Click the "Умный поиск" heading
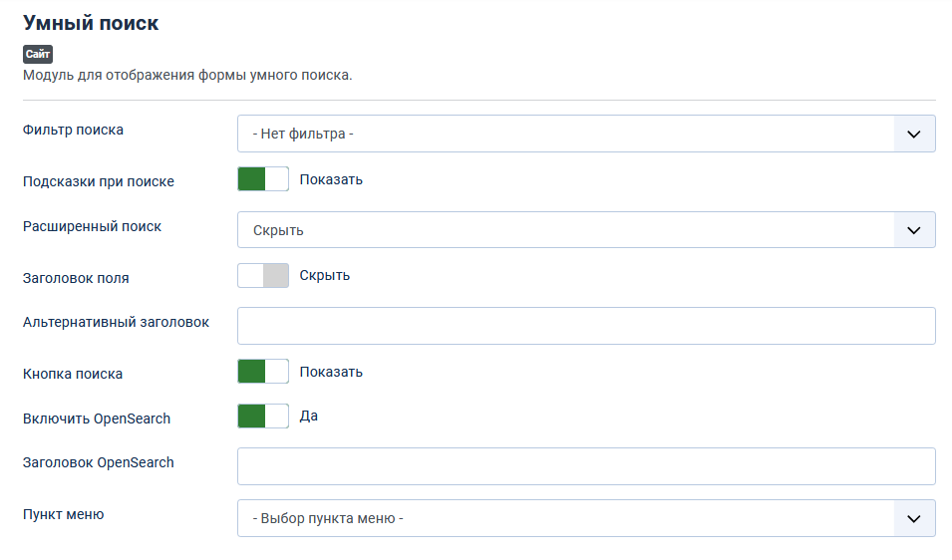Image resolution: width=952 pixels, height=560 pixels. point(91,23)
